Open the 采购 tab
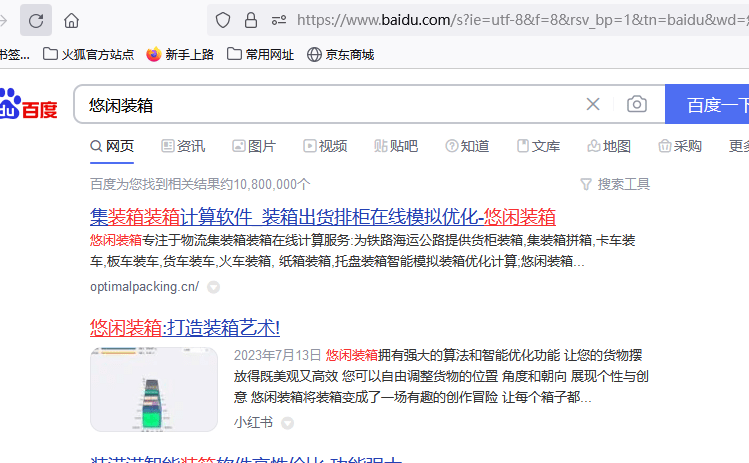The image size is (749, 463). pos(680,146)
